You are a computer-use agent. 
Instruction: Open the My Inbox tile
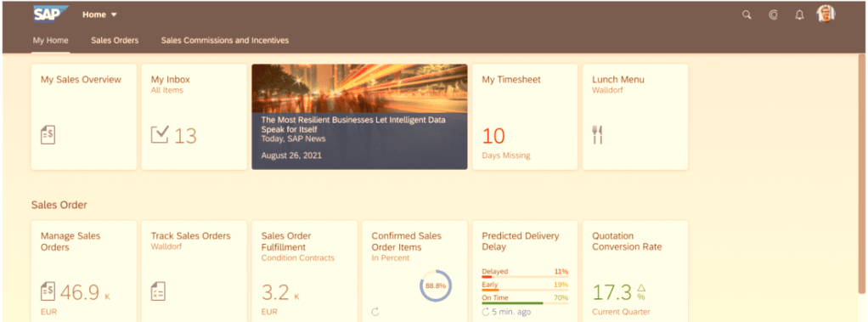pos(194,117)
